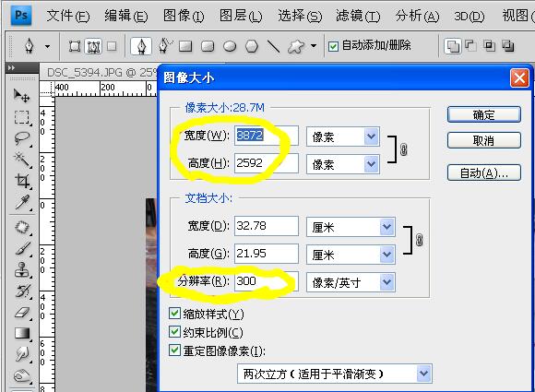The image size is (535, 392).
Task: Select the Magic Wand tool
Action: [21, 160]
